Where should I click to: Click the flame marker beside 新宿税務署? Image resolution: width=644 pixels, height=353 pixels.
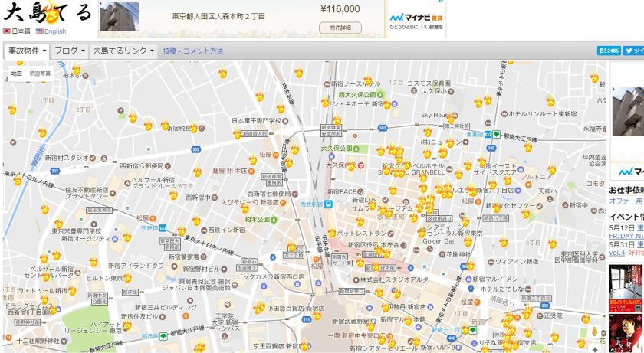click(194, 128)
